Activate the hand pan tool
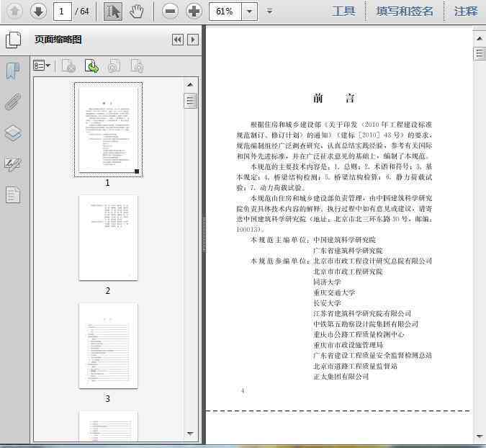This screenshot has width=486, height=448. click(136, 12)
